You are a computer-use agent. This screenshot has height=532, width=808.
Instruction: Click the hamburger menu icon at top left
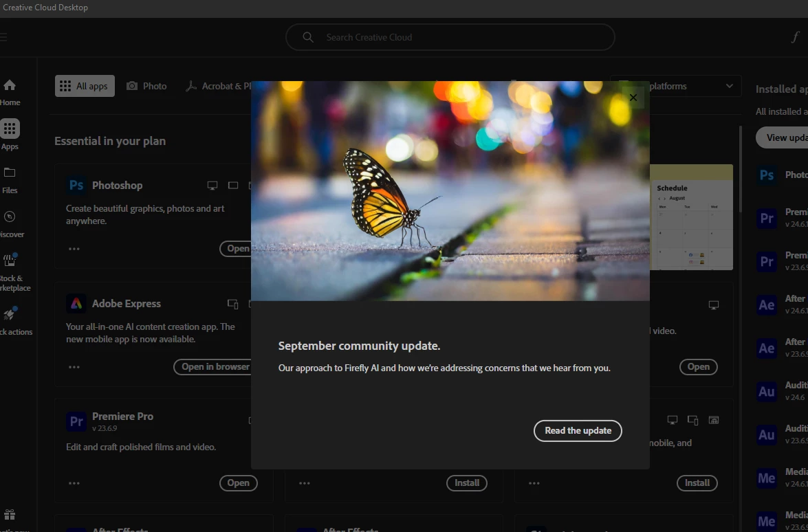pyautogui.click(x=3, y=37)
